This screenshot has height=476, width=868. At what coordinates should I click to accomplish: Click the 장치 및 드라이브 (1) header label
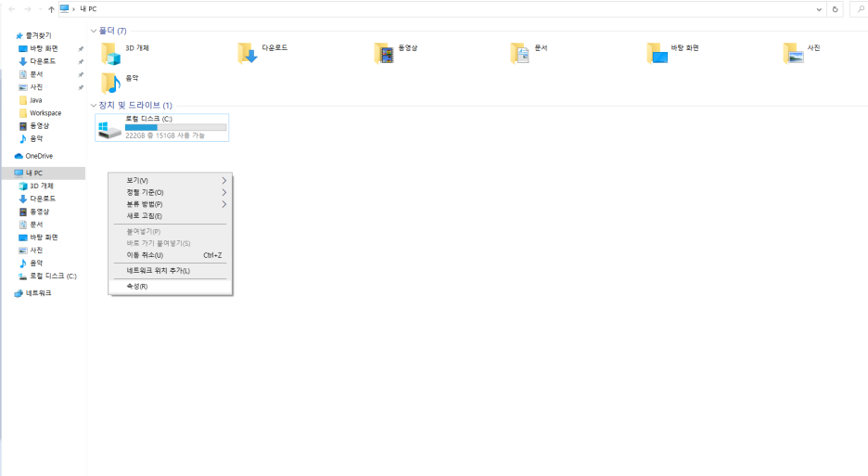point(135,105)
